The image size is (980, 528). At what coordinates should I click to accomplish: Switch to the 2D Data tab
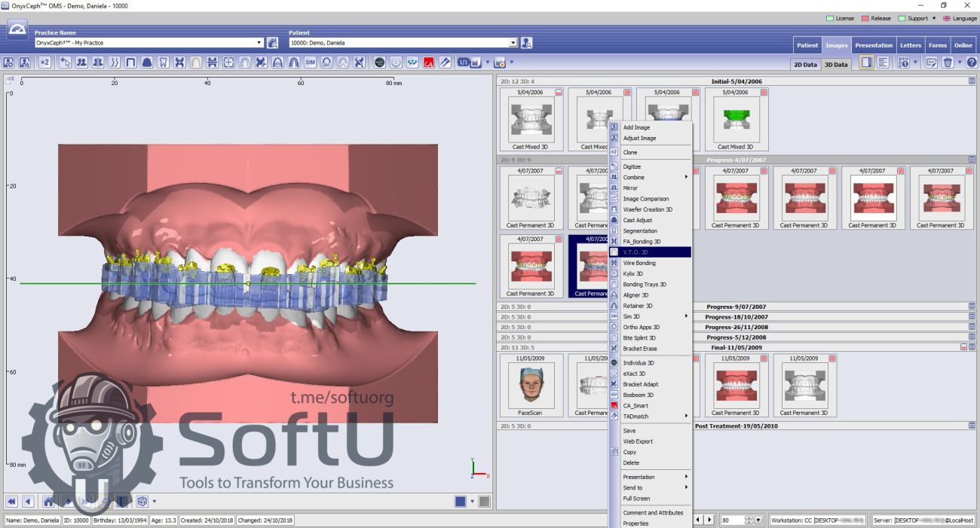click(x=804, y=65)
